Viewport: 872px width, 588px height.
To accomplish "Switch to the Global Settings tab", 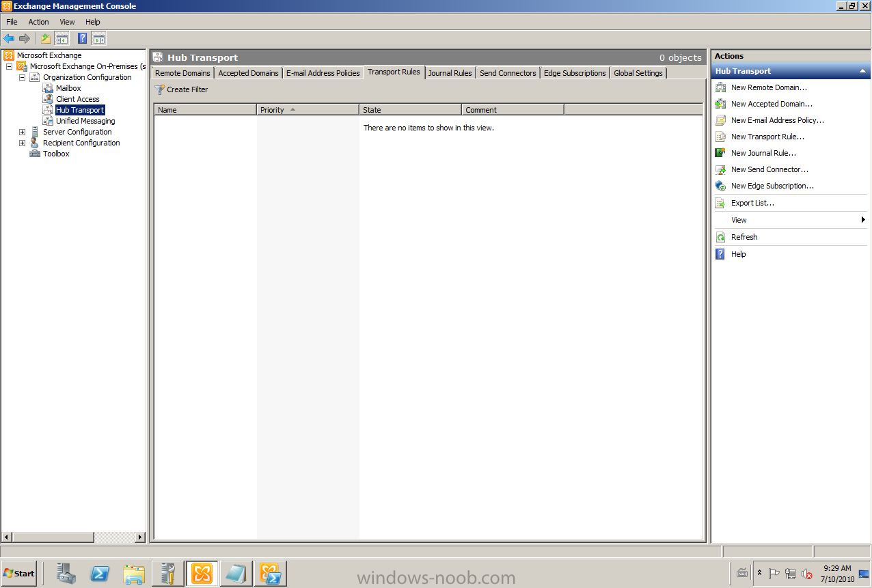I will point(638,73).
